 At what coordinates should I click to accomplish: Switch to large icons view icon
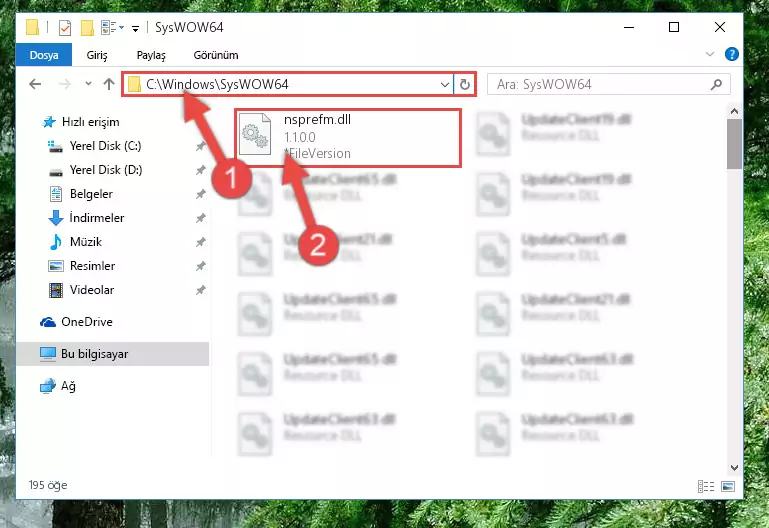point(728,486)
